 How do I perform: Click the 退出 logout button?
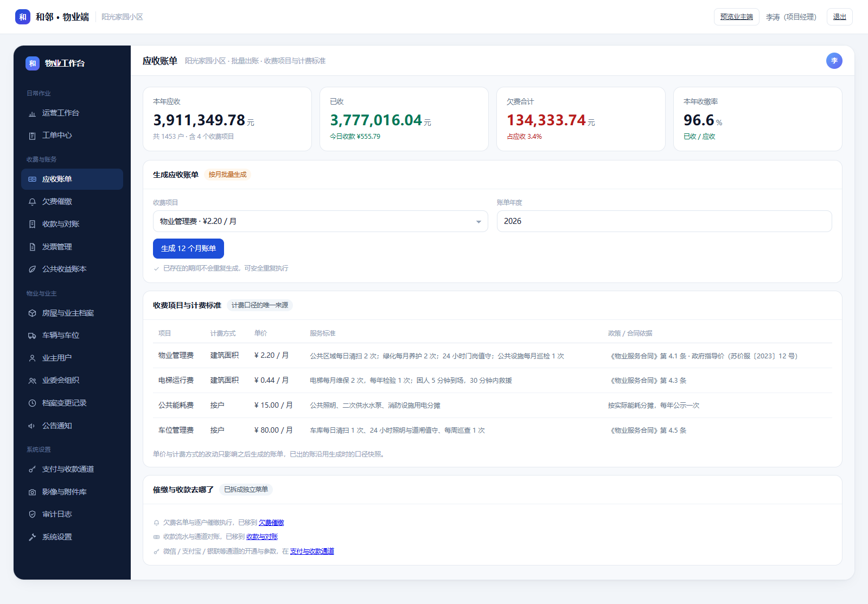(x=839, y=17)
